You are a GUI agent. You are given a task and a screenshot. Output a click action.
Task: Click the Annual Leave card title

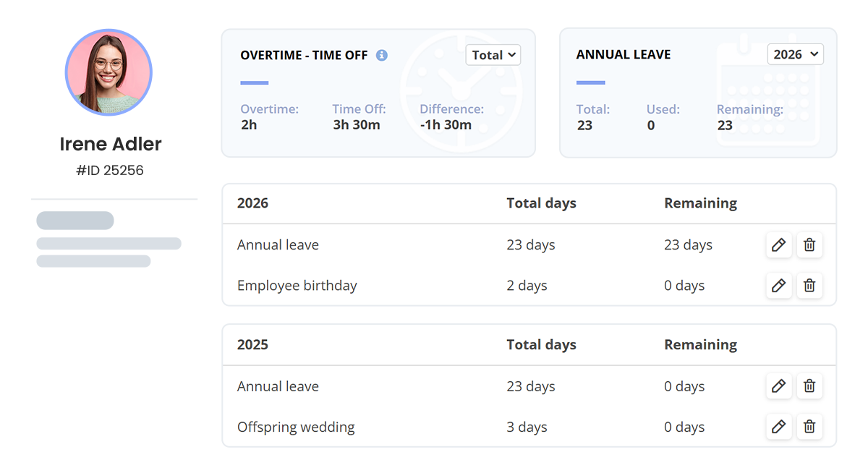click(624, 55)
